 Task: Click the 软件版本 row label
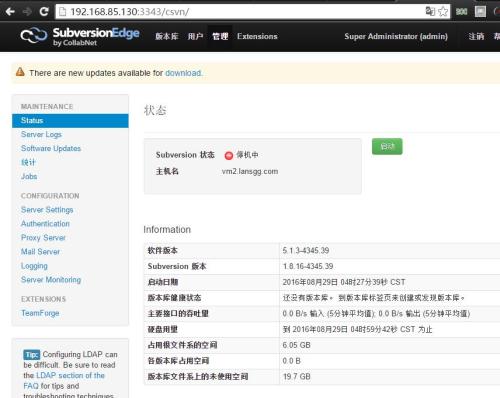[163, 251]
